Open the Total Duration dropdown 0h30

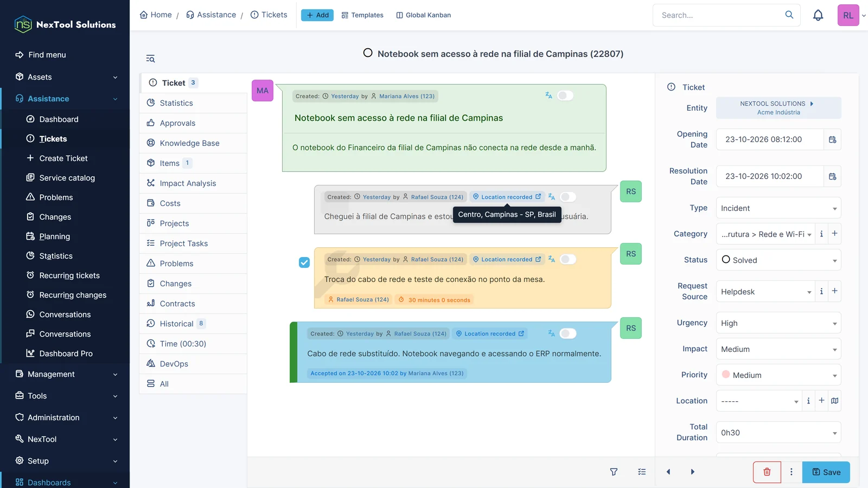coord(778,433)
